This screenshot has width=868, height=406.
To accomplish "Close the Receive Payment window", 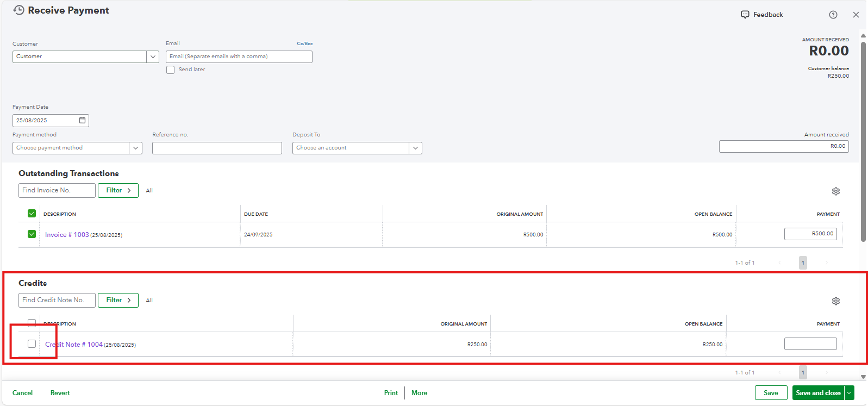I will pyautogui.click(x=856, y=15).
